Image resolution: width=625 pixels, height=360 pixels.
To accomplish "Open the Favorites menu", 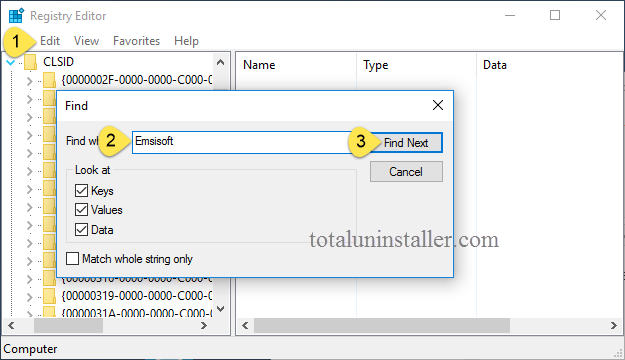I will (x=136, y=41).
